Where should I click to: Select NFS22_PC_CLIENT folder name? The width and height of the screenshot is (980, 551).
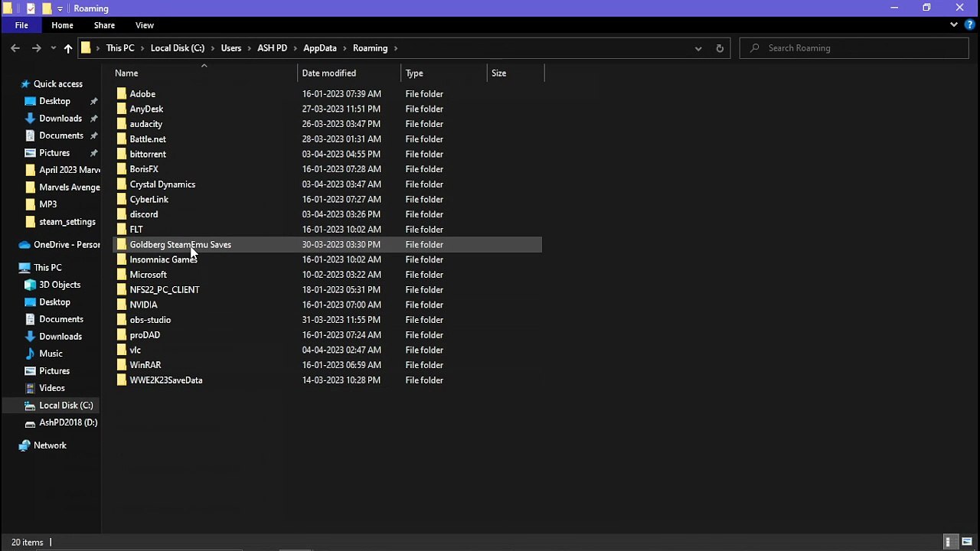coord(165,290)
